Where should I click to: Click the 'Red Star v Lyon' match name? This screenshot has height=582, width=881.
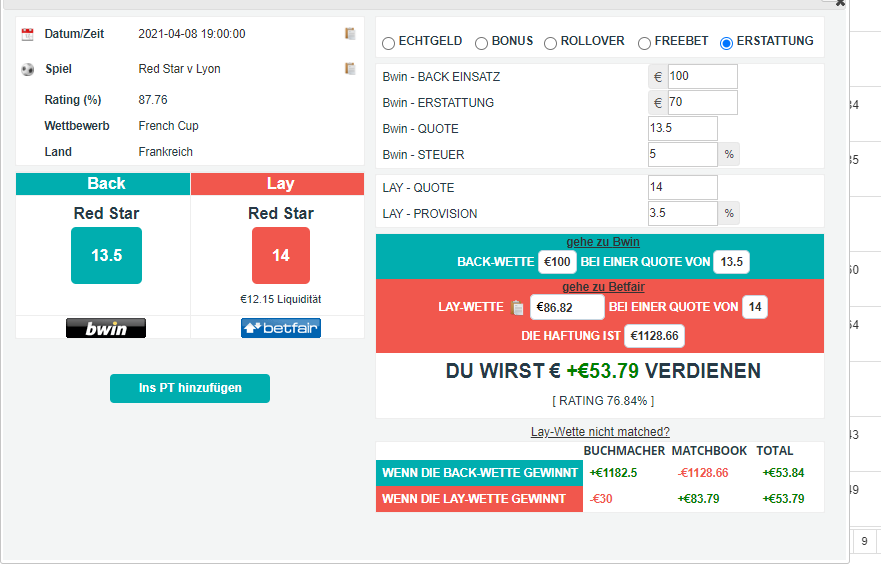click(179, 69)
